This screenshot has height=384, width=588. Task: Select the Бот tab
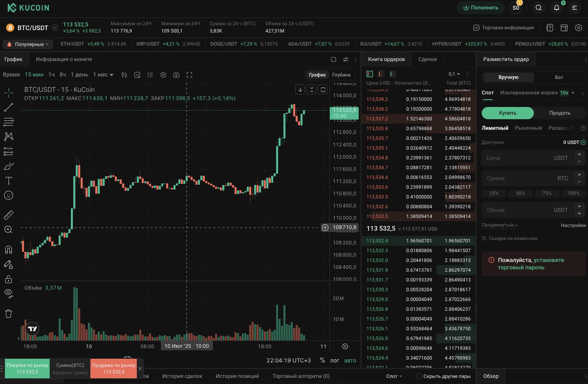559,77
